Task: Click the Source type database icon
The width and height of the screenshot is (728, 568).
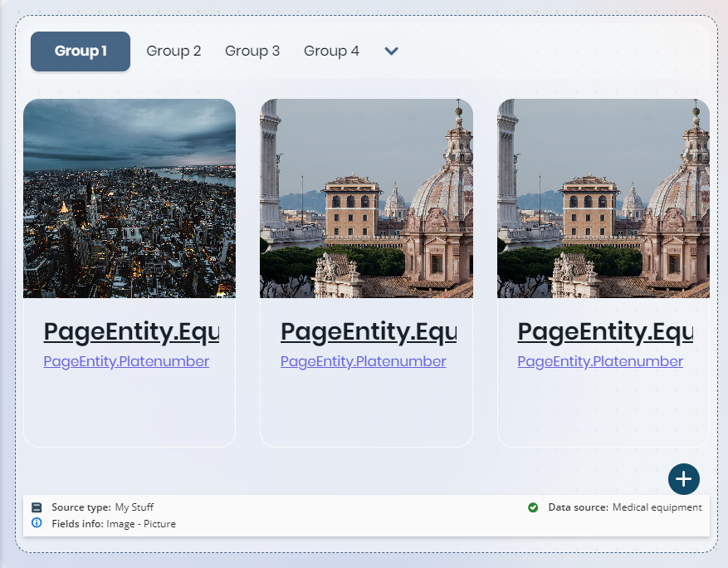Action: [37, 507]
